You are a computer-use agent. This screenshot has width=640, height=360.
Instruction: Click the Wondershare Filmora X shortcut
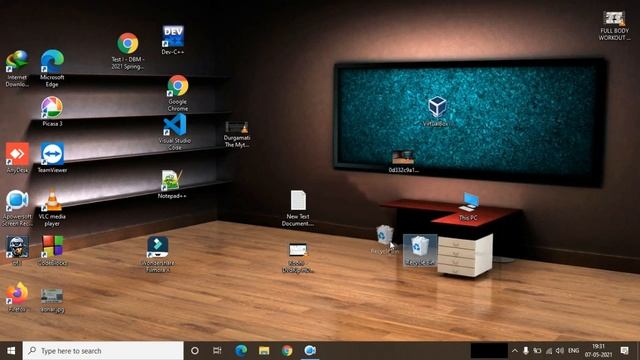click(158, 254)
